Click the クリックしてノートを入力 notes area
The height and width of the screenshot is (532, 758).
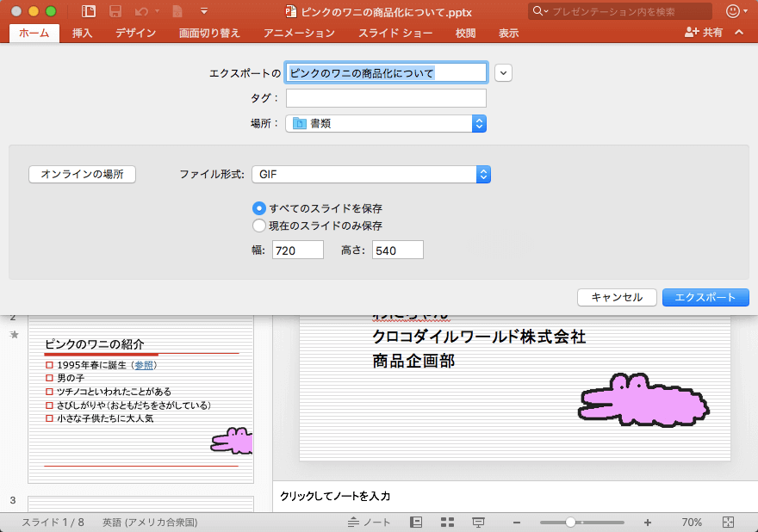(x=515, y=496)
